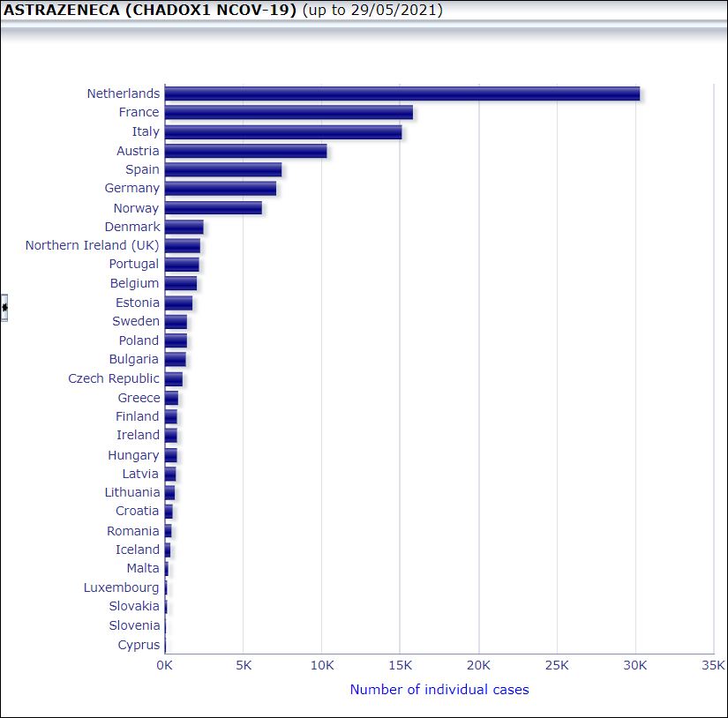The height and width of the screenshot is (718, 728).
Task: Click the 'Iceland' axis label
Action: 138,550
